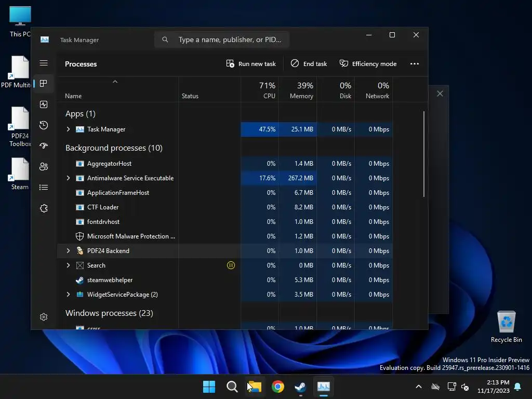Image resolution: width=532 pixels, height=399 pixels.
Task: Sort processes by Memory column
Action: click(x=298, y=90)
